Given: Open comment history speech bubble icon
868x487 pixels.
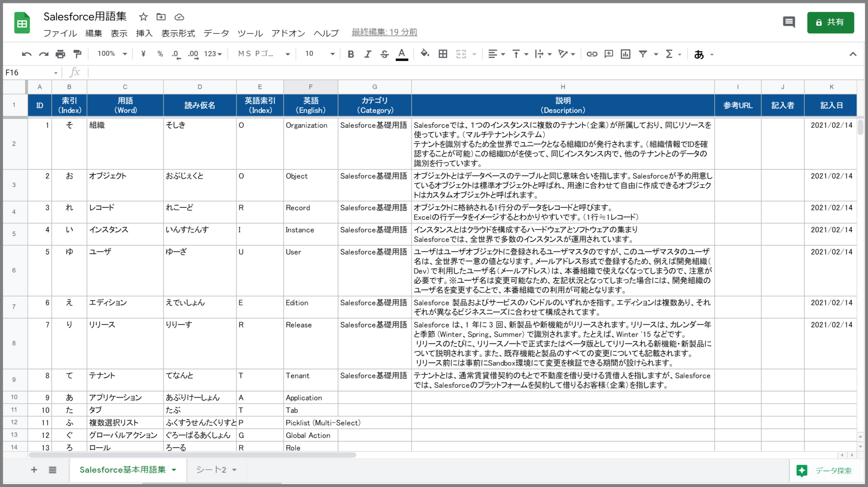Looking at the screenshot, I should pyautogui.click(x=789, y=22).
